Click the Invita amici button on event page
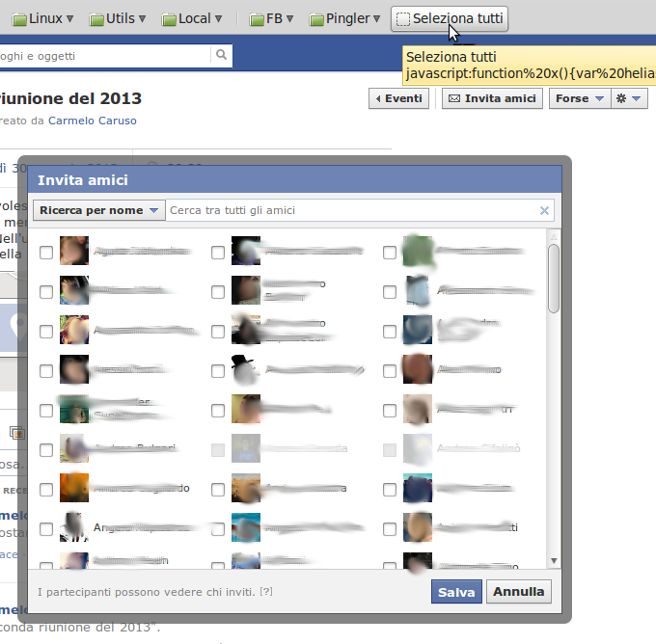 (492, 98)
